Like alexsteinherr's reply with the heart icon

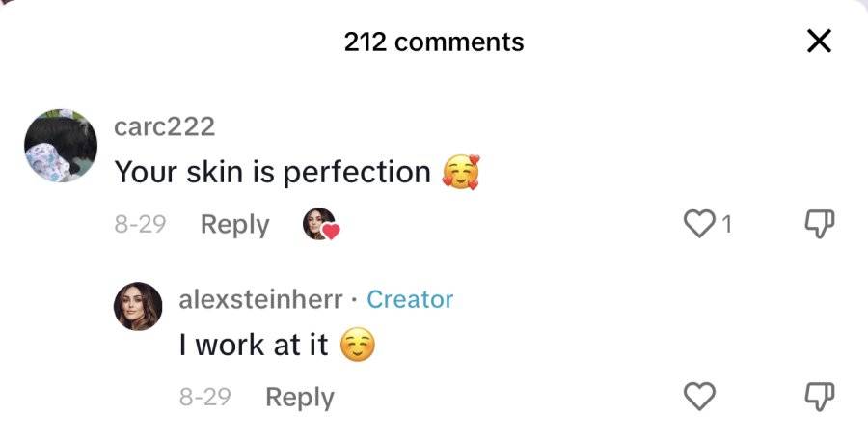tap(700, 397)
